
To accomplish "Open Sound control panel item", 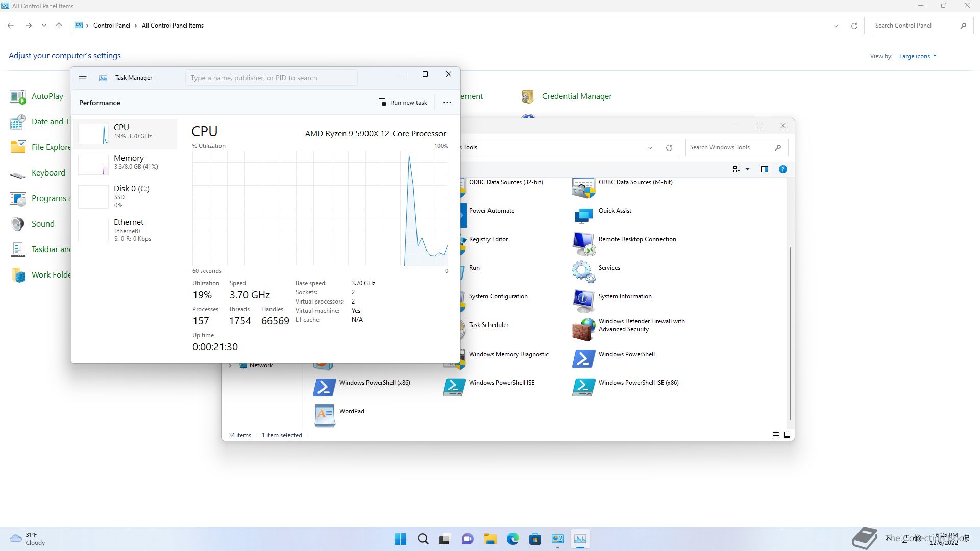I will [32, 224].
